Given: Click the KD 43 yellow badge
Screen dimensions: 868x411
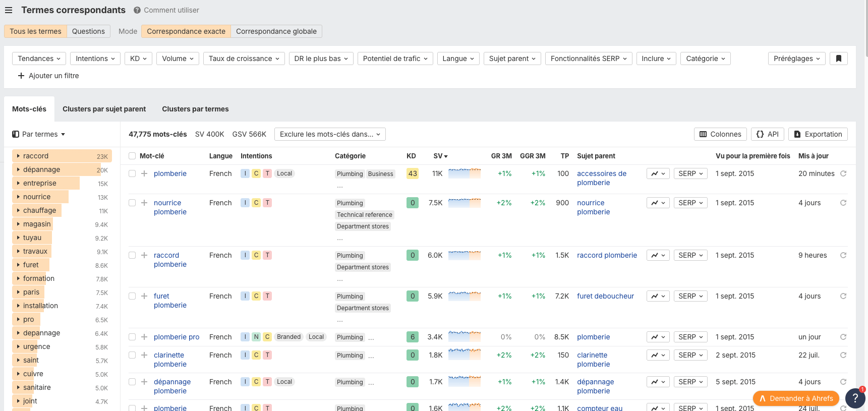Looking at the screenshot, I should pyautogui.click(x=413, y=173).
